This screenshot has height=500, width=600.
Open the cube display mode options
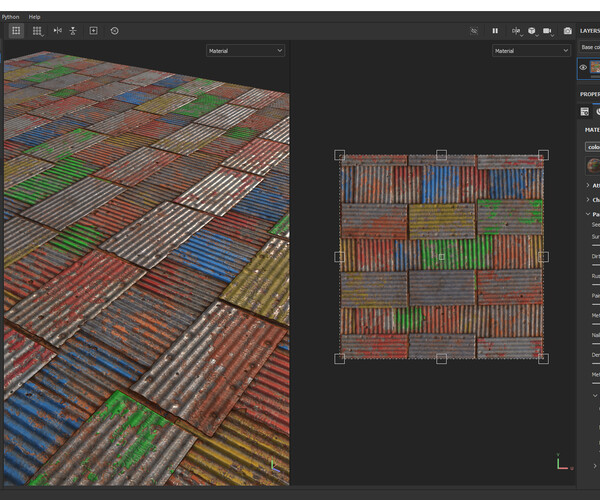(532, 31)
